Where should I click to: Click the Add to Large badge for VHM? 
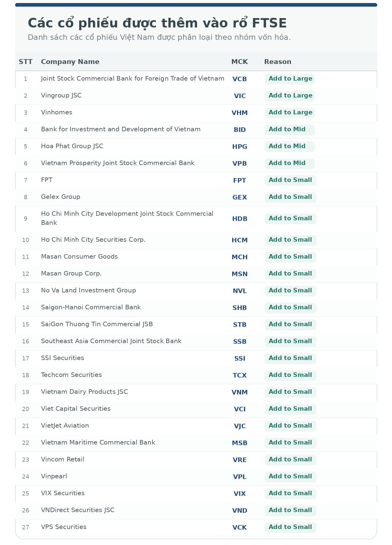[x=290, y=113]
